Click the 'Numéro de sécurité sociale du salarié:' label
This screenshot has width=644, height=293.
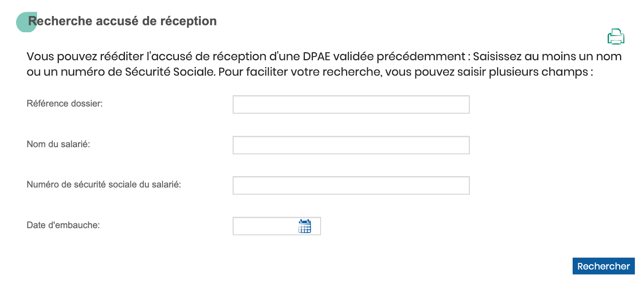pyautogui.click(x=104, y=185)
